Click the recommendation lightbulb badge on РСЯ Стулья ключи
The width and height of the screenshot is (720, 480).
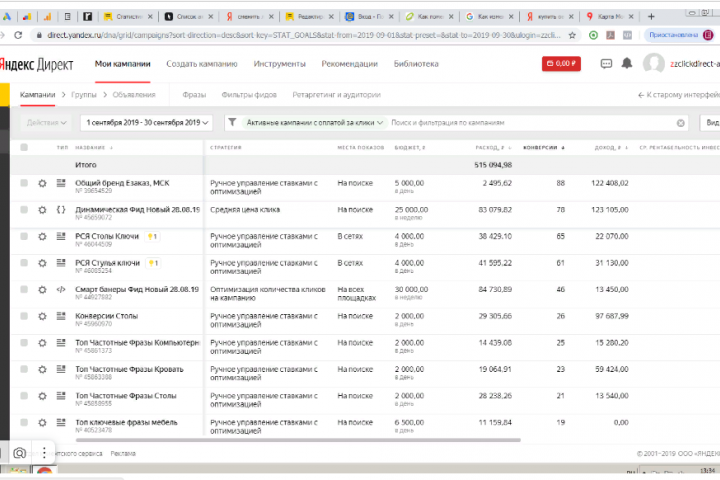point(153,263)
